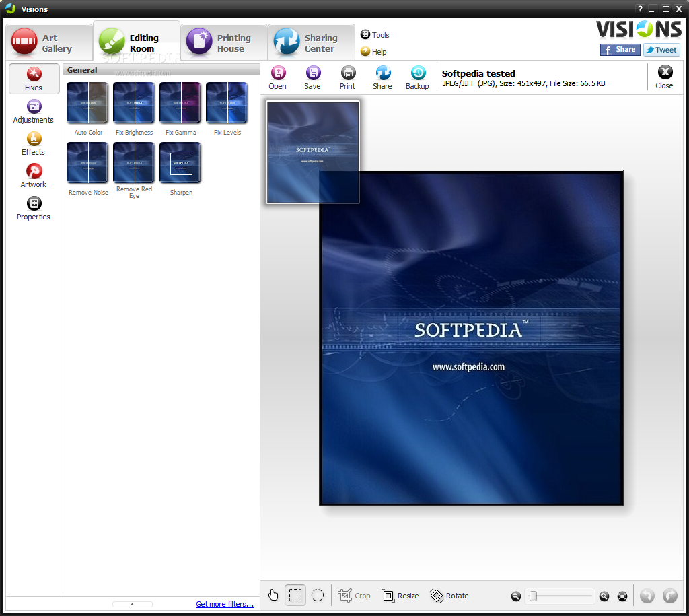Click the fit-to-window zoom icon
Viewport: 689px width, 616px height.
pyautogui.click(x=622, y=596)
